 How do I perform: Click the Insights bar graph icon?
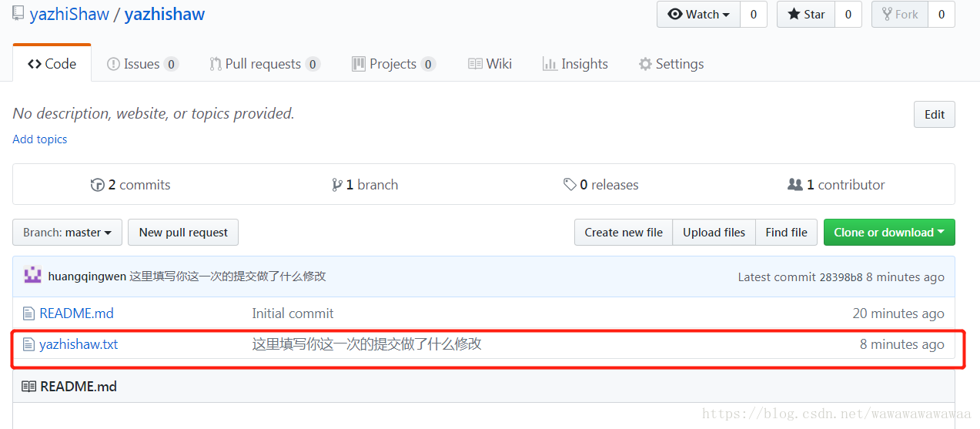[550, 64]
